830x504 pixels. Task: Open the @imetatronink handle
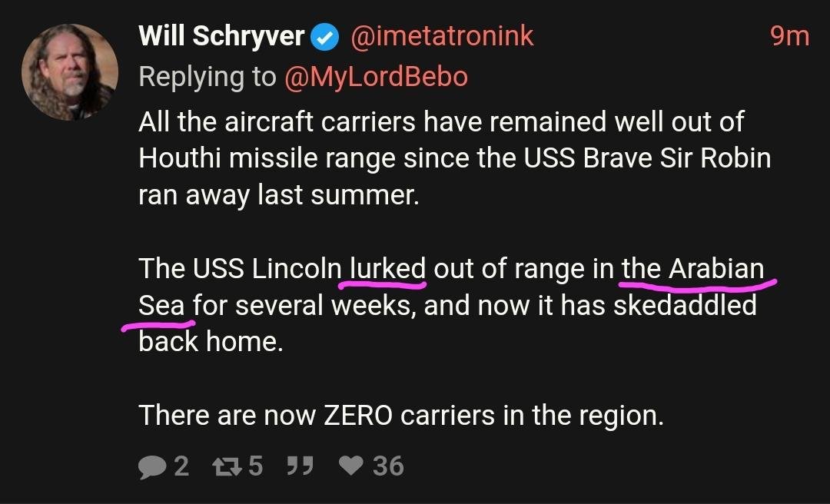point(442,36)
